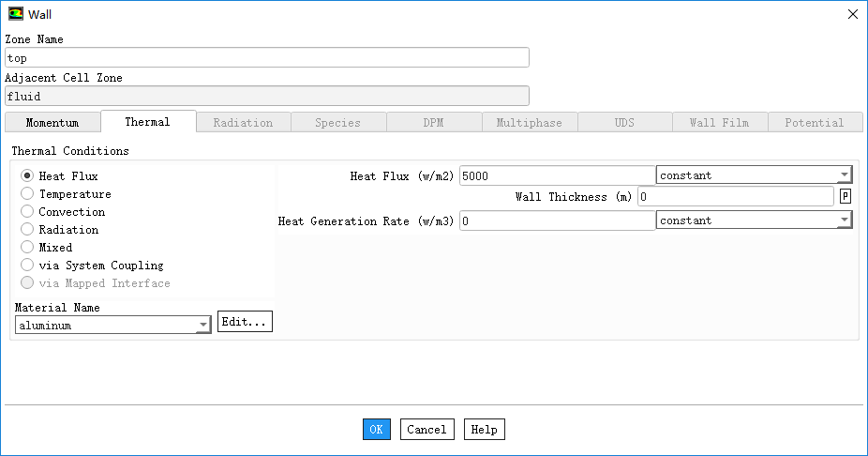The image size is (868, 456).
Task: Open Heat Generation Rate constant dropdown
Action: [754, 220]
